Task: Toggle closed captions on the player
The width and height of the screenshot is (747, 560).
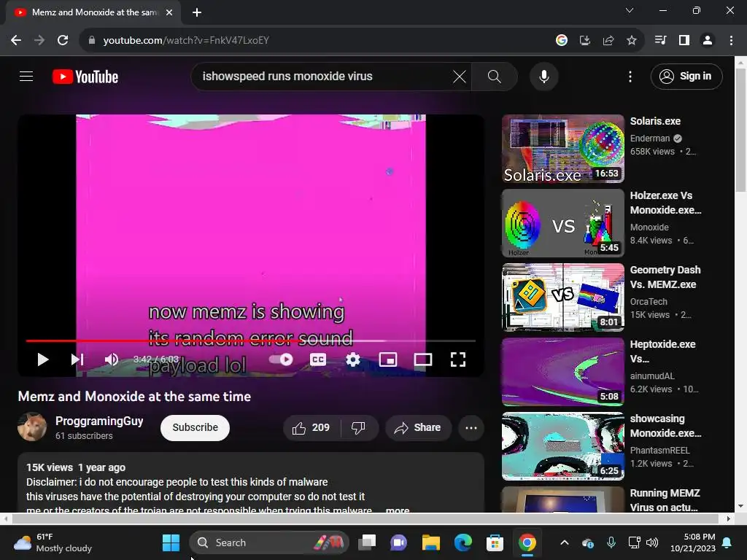Action: pyautogui.click(x=318, y=359)
